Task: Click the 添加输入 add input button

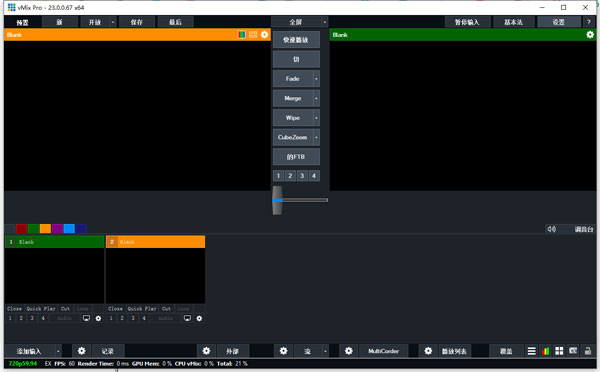Action: click(x=29, y=351)
